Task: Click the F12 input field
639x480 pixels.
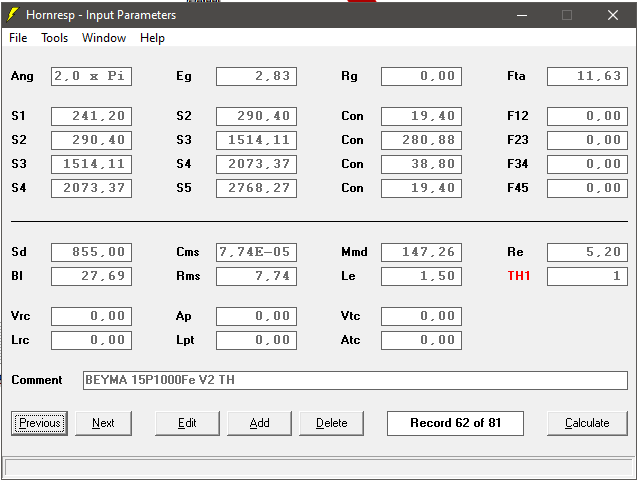Action: (x=587, y=116)
